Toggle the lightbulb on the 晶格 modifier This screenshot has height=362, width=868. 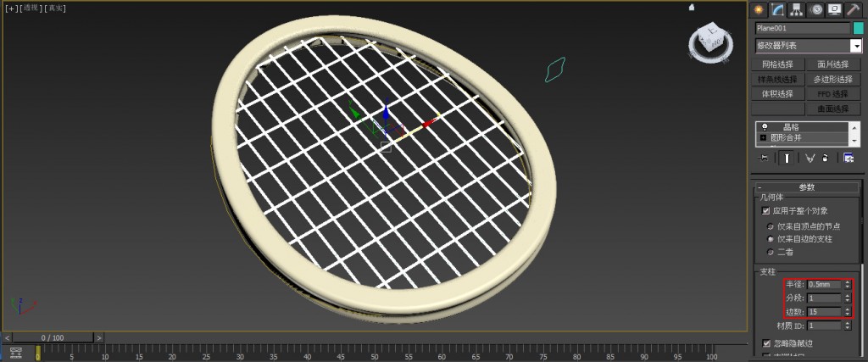click(x=764, y=127)
